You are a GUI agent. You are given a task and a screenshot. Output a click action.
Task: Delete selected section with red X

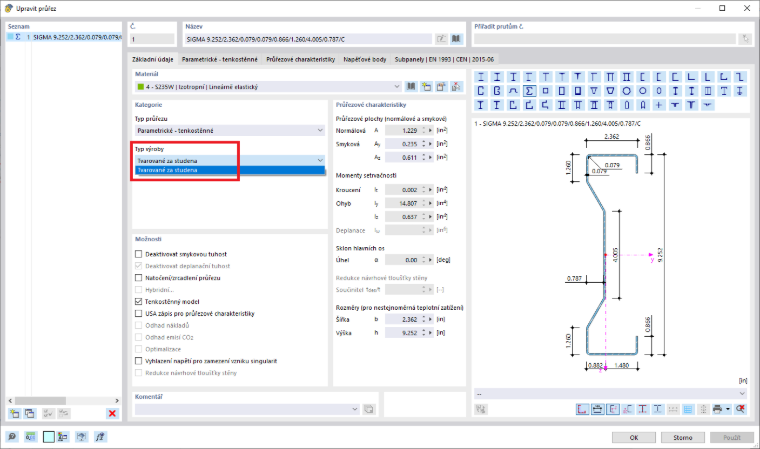112,414
